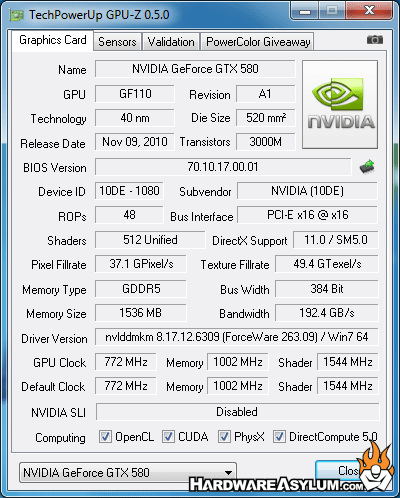Click the Default Clock field 772 MHz
400x498 pixels.
[126, 386]
